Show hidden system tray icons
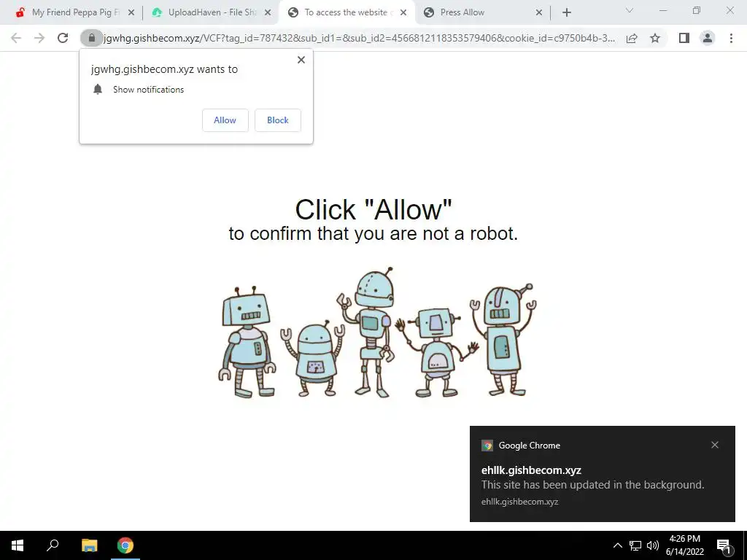The height and width of the screenshot is (560, 747). pyautogui.click(x=617, y=545)
